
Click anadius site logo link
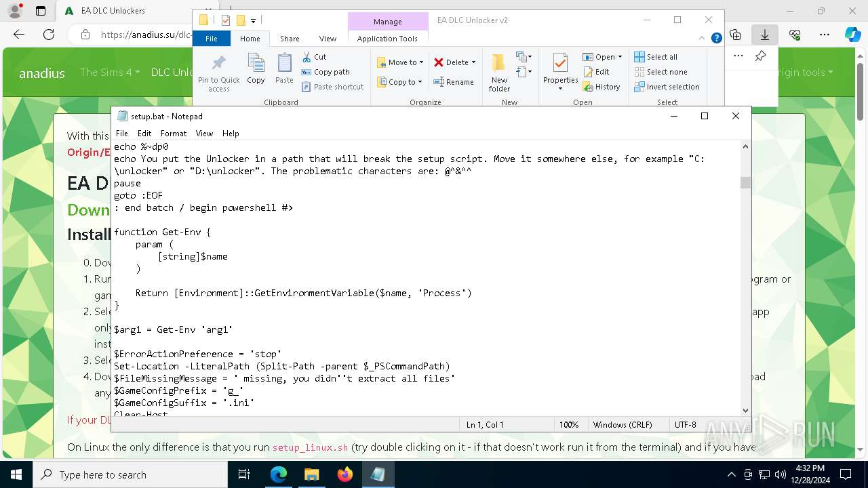(42, 73)
